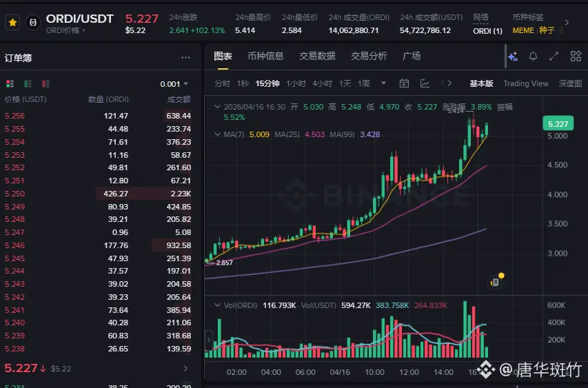Open the 0.001 price precision dropdown
This screenshot has width=588, height=388.
point(174,84)
